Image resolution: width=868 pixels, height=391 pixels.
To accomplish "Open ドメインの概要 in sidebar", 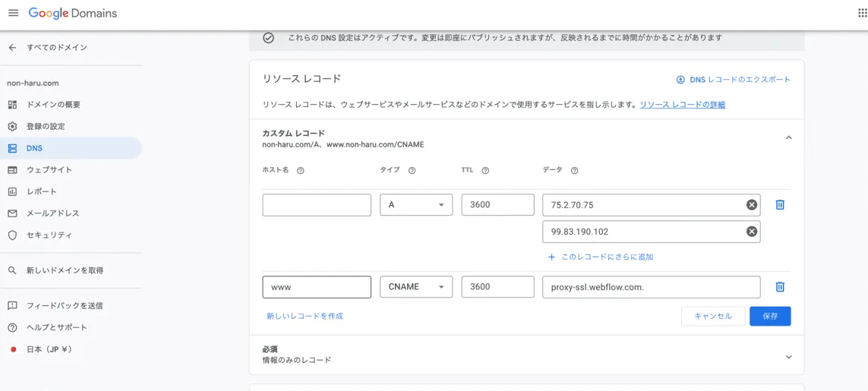I will [x=71, y=105].
